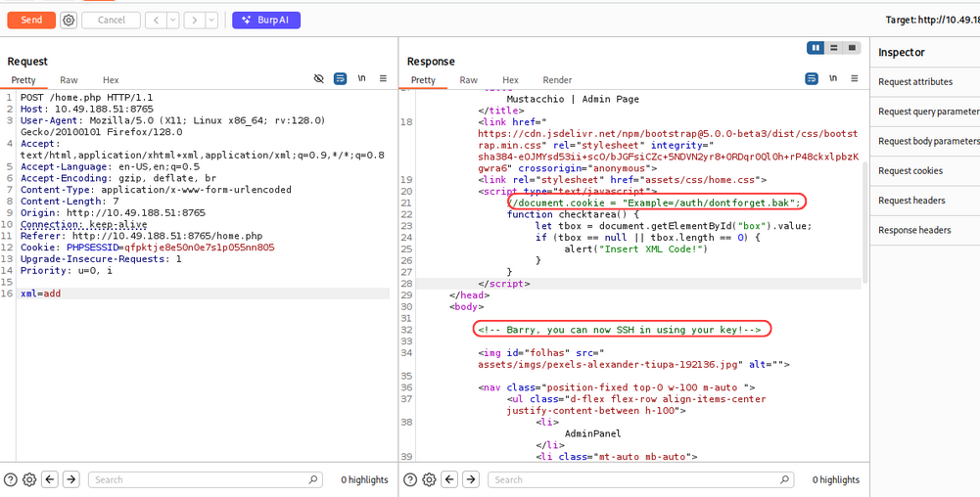980x497 pixels.
Task: Click the Request search help question icon
Action: click(x=11, y=479)
